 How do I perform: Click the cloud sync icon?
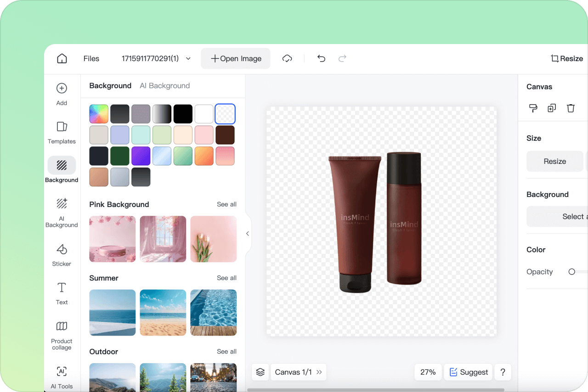[287, 58]
